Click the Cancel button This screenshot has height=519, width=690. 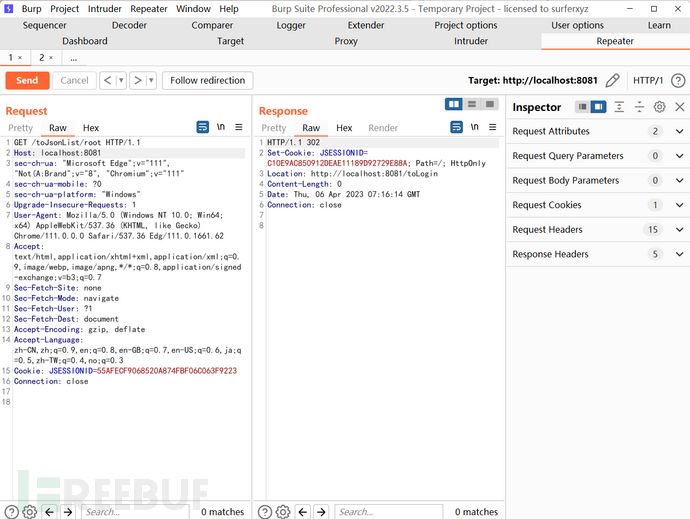(x=74, y=81)
